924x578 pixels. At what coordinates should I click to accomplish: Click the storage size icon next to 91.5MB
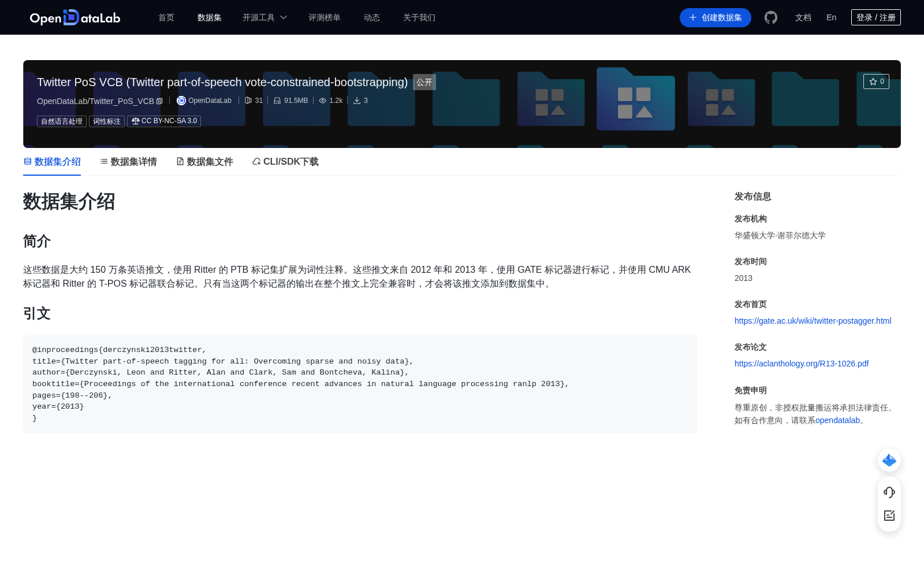point(277,101)
